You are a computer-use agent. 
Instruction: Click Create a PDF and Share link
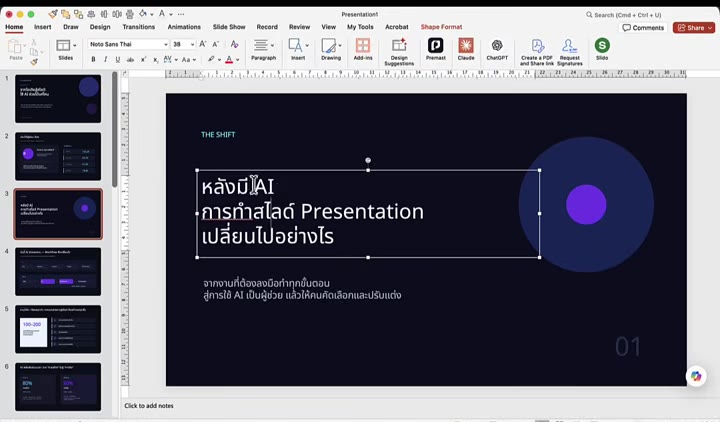536,52
